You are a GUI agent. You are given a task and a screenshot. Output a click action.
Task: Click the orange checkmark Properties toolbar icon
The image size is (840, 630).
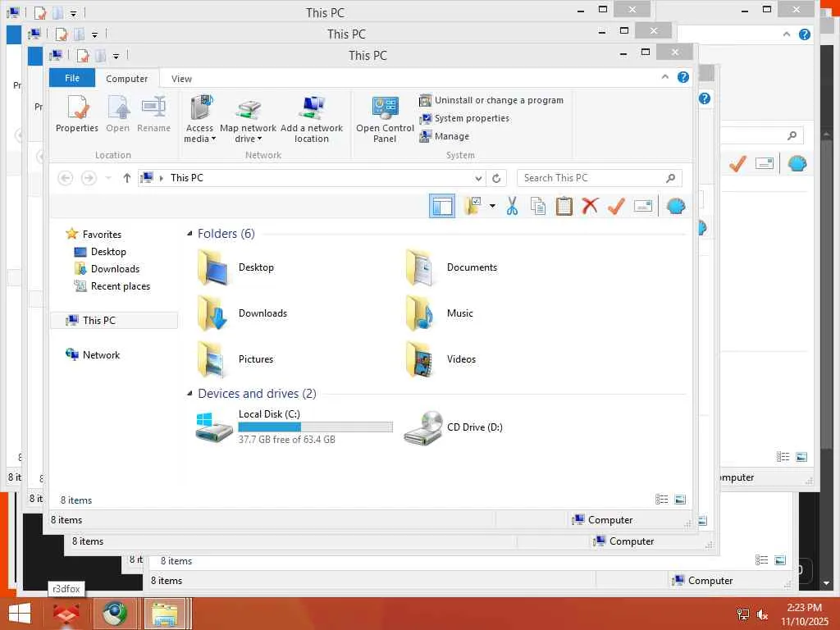pyautogui.click(x=616, y=206)
